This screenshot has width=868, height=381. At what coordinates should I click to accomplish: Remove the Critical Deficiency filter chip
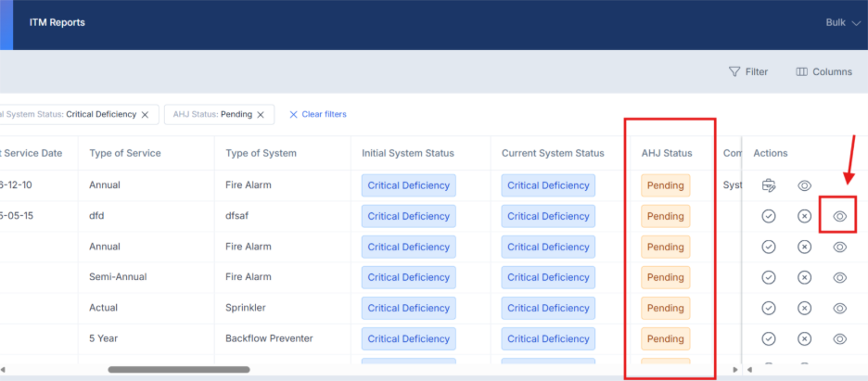(145, 115)
